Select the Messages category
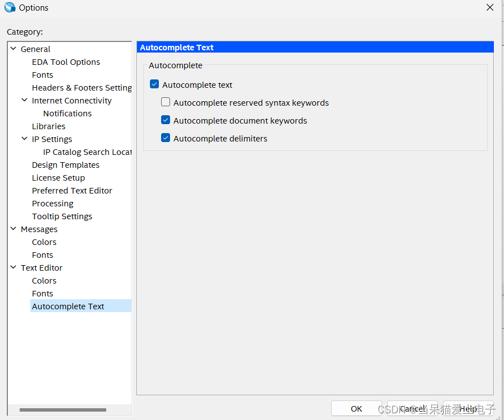The image size is (504, 420). click(x=39, y=229)
